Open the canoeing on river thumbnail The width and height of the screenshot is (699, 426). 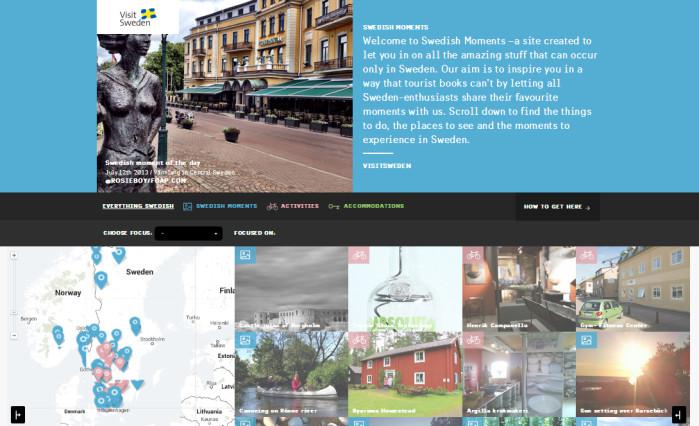(292, 374)
